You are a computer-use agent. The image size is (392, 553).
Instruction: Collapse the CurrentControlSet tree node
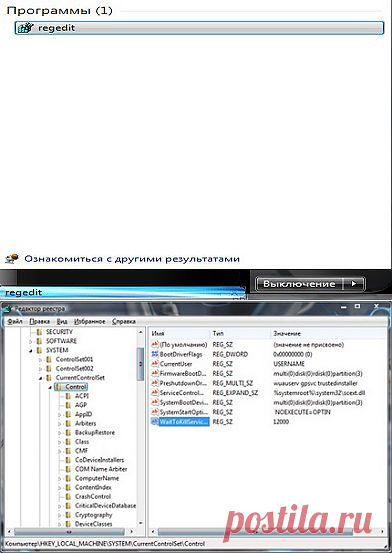click(x=40, y=378)
